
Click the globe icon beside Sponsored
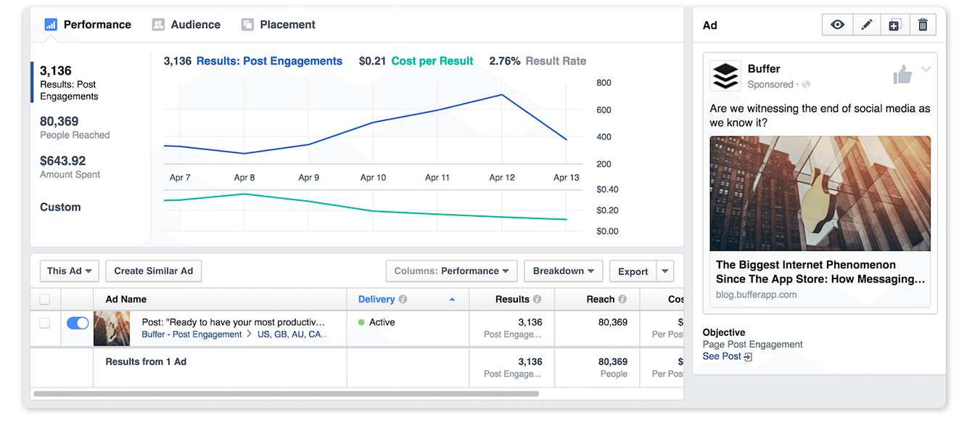click(x=806, y=85)
